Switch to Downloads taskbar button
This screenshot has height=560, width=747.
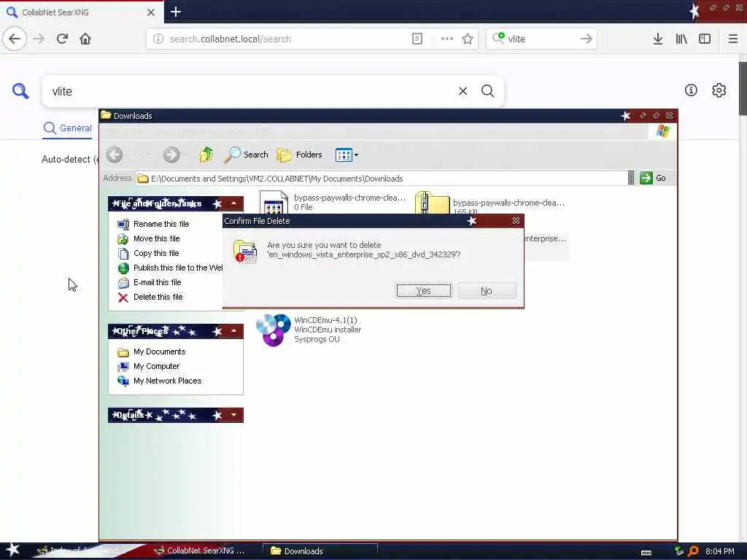pos(320,551)
